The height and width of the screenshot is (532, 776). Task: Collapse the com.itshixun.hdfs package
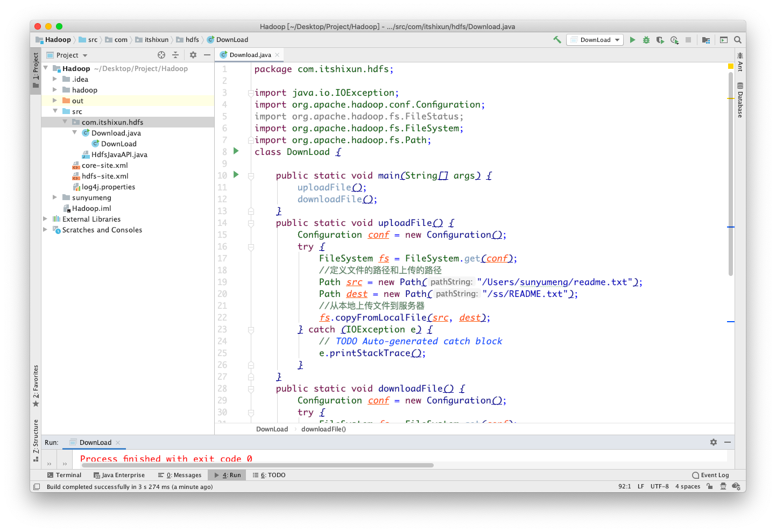[65, 122]
